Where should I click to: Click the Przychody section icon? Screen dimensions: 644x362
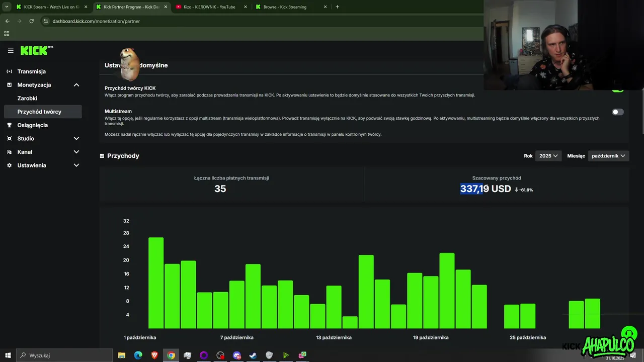click(x=102, y=156)
